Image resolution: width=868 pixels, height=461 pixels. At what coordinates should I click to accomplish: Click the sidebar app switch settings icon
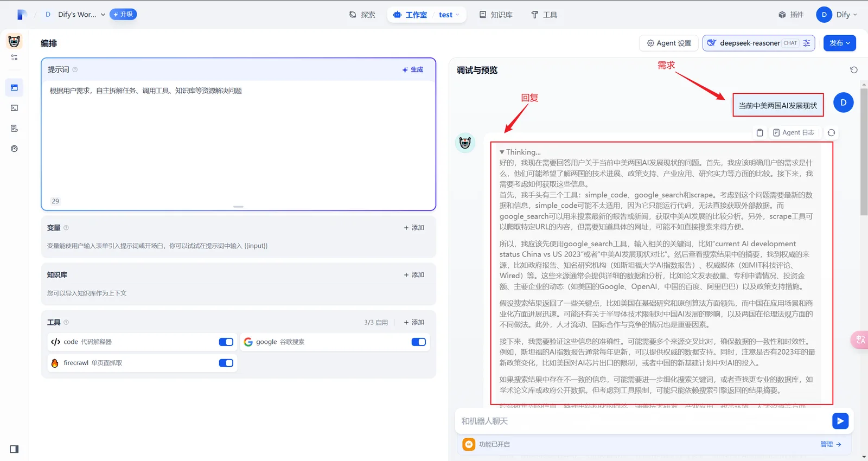coord(14,57)
